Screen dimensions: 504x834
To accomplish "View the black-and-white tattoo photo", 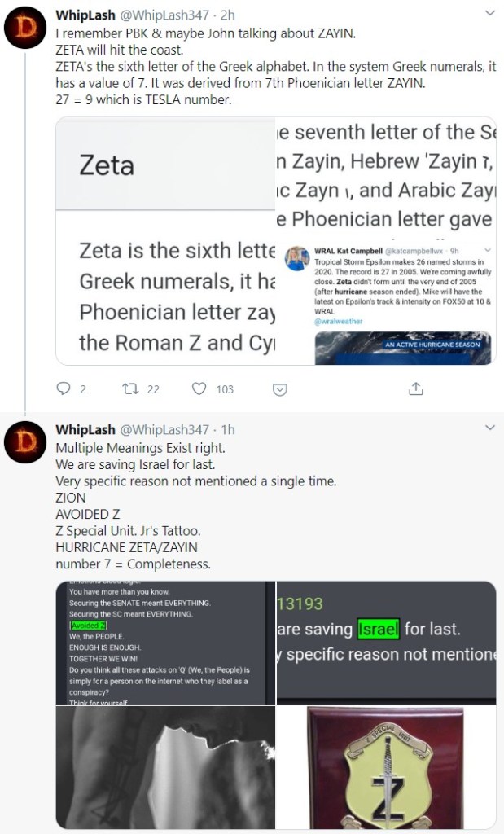I will [165, 767].
